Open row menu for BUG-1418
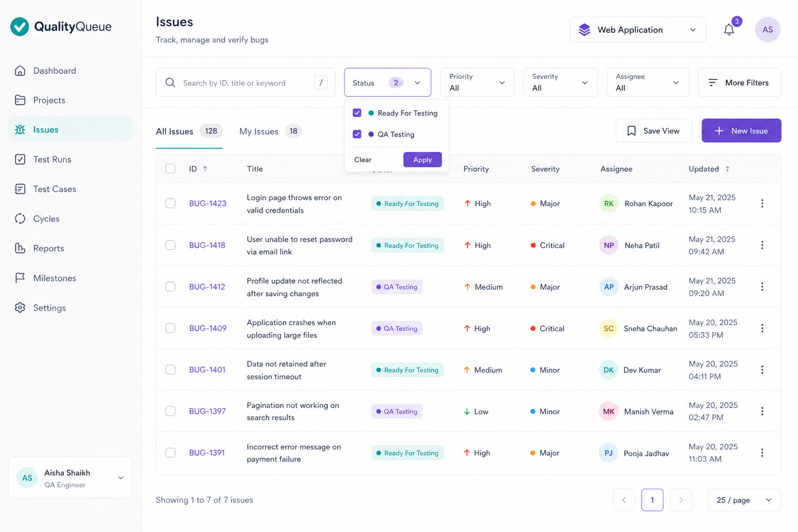The image size is (798, 532). 762,245
